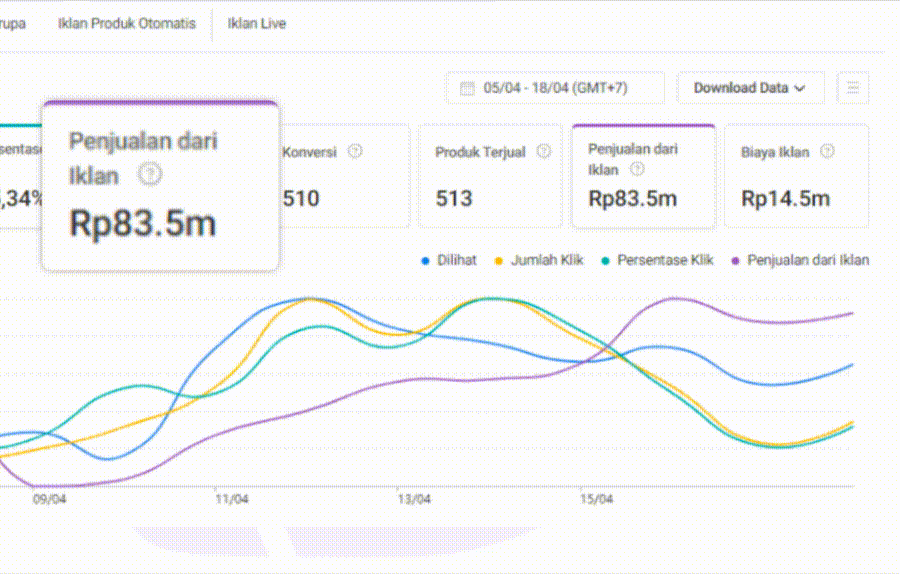
Task: Toggle the Persentase Klik legend series
Action: click(x=657, y=260)
